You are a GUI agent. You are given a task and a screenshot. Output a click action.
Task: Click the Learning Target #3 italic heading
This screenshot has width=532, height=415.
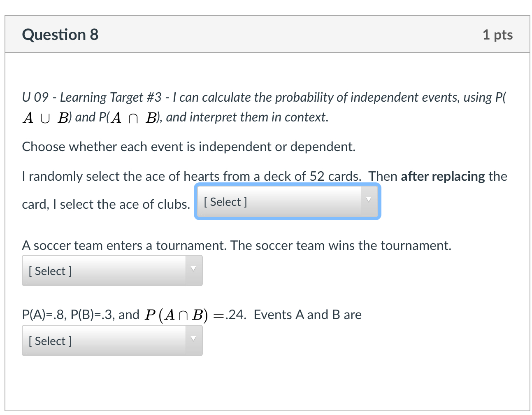pos(165,97)
